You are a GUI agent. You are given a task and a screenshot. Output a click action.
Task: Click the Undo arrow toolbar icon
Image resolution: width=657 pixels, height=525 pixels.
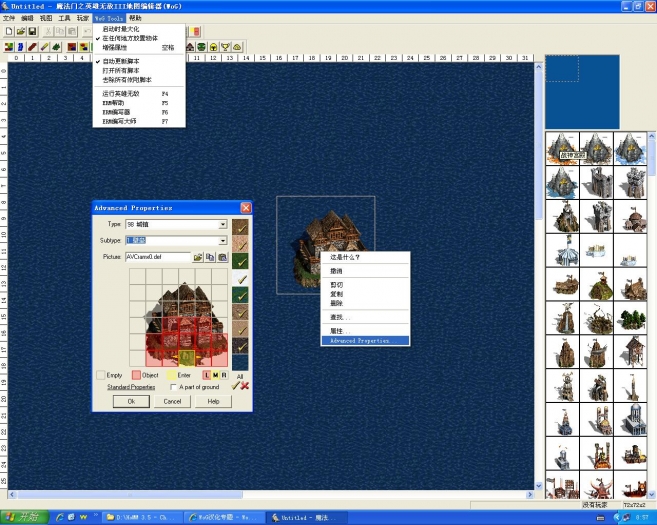click(x=87, y=31)
